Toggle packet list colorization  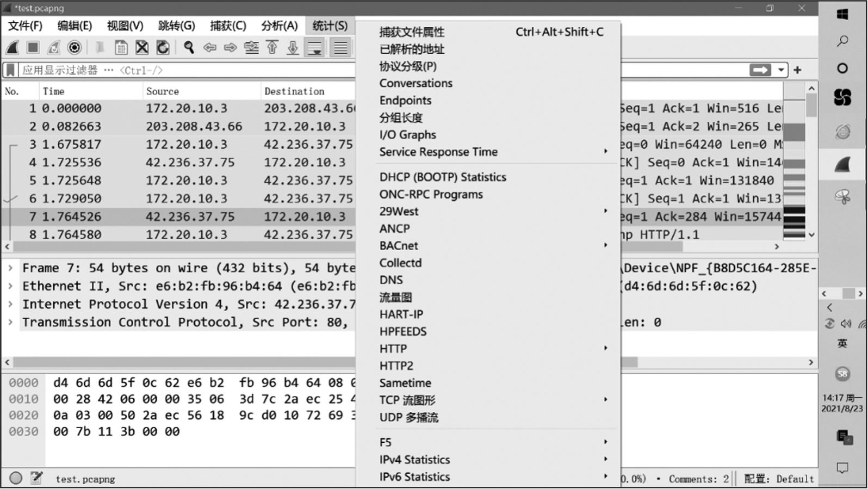(x=340, y=48)
